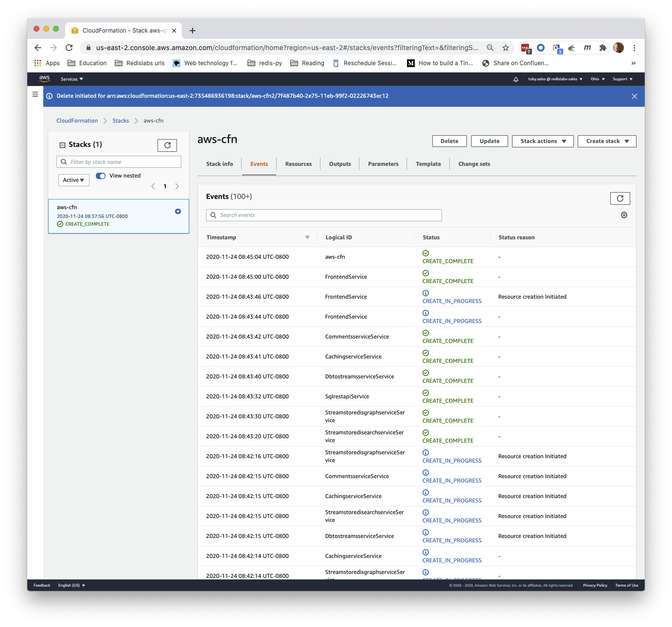The width and height of the screenshot is (672, 627).
Task: Open the hamburger navigation menu
Action: pos(35,94)
